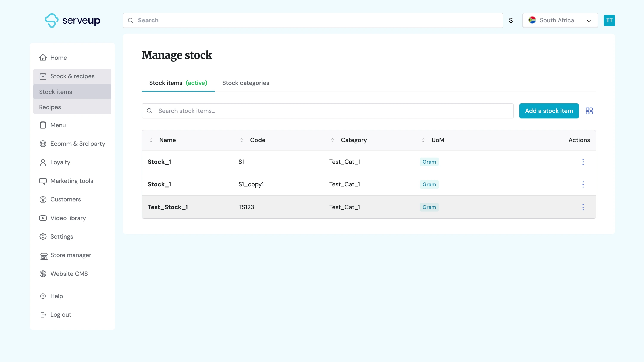
Task: Click the serveup logo
Action: click(x=72, y=20)
